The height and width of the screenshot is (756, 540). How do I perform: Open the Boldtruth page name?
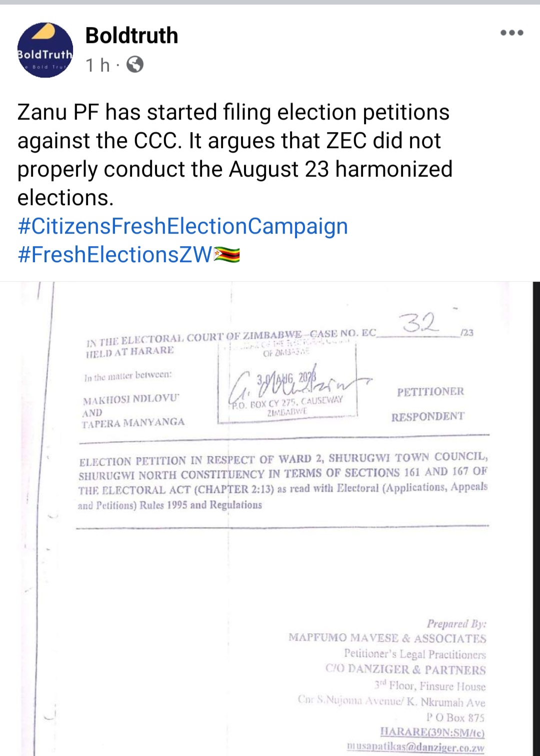coord(131,36)
